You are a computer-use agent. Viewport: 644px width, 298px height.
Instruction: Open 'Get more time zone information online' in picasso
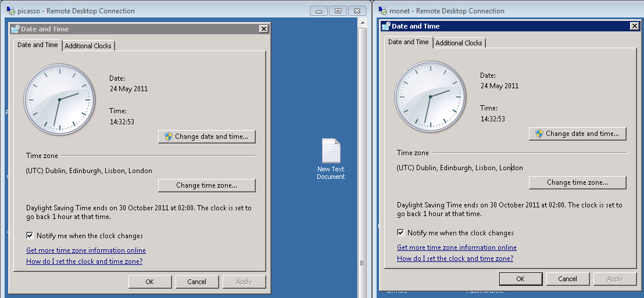(86, 250)
